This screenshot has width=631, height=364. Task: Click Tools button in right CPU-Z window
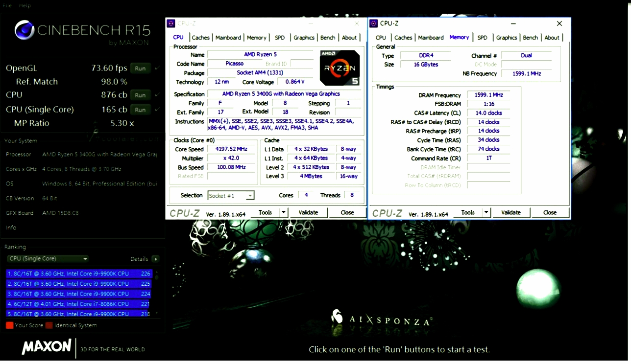pyautogui.click(x=468, y=212)
